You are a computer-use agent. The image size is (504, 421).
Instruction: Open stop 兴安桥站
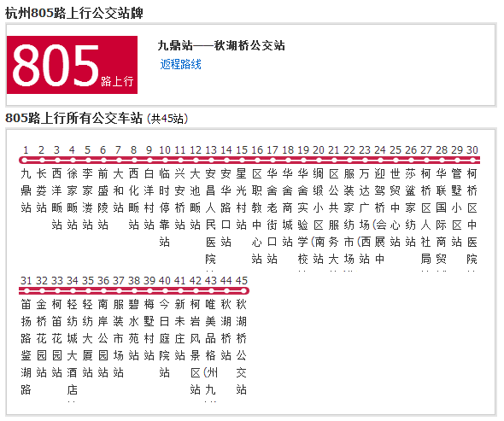[x=180, y=199]
